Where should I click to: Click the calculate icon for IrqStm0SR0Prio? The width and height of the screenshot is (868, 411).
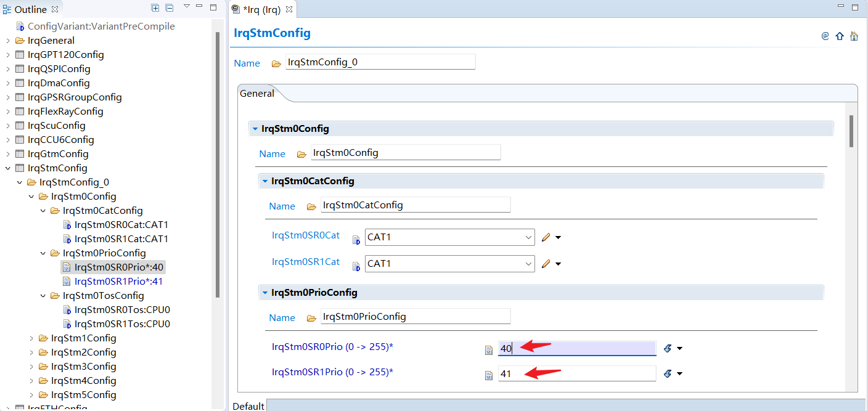pos(667,348)
